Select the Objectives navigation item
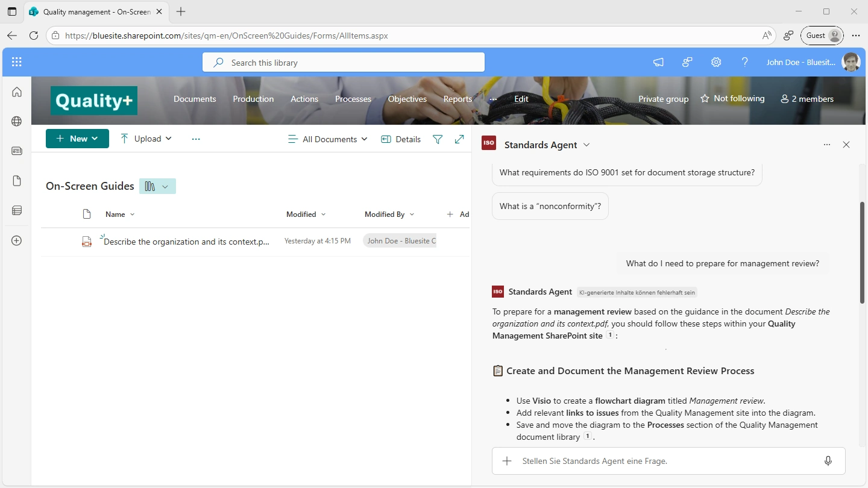The image size is (868, 488). 407,99
